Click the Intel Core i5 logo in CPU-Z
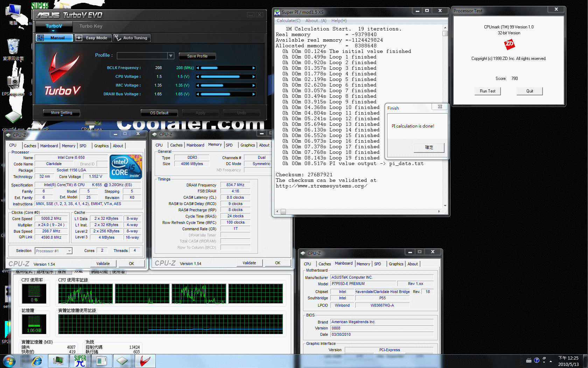The width and height of the screenshot is (588, 368). click(x=126, y=166)
